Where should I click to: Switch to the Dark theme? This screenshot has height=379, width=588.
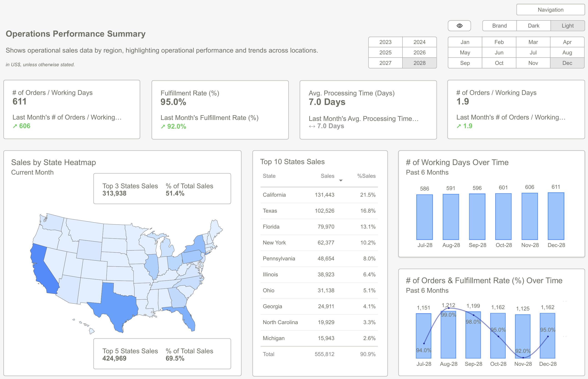(x=533, y=25)
